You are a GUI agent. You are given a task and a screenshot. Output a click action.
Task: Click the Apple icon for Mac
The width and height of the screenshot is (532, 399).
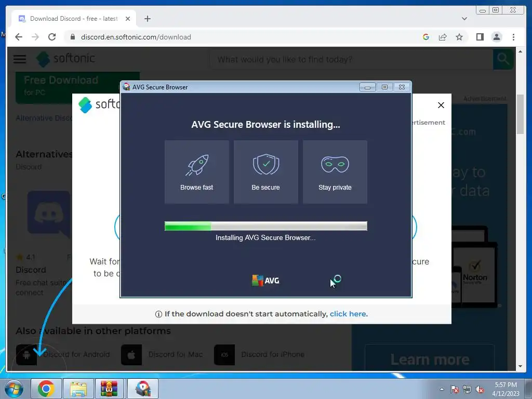pos(131,355)
